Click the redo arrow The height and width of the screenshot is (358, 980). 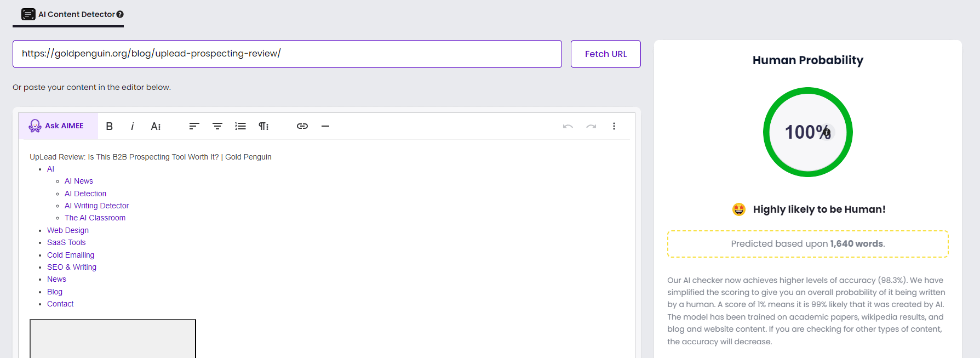(591, 126)
